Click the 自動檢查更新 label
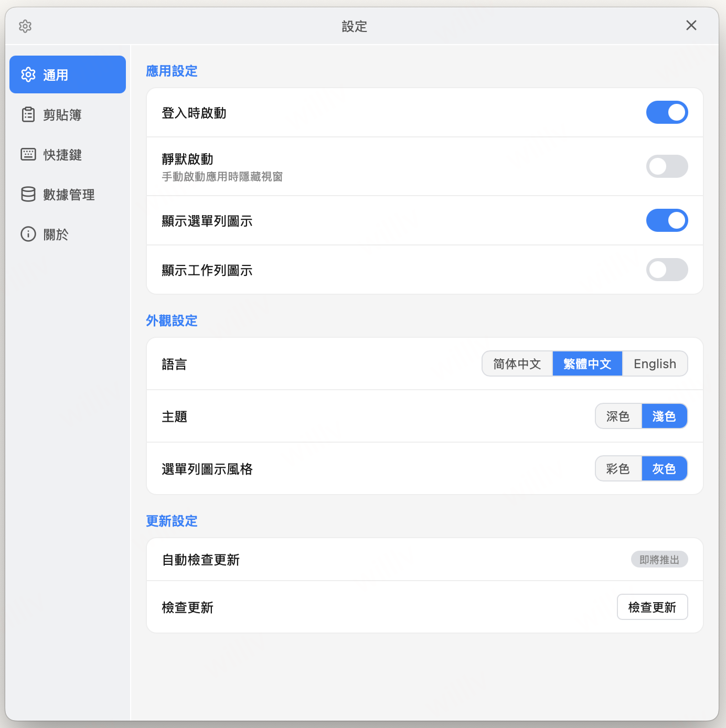 tap(200, 560)
